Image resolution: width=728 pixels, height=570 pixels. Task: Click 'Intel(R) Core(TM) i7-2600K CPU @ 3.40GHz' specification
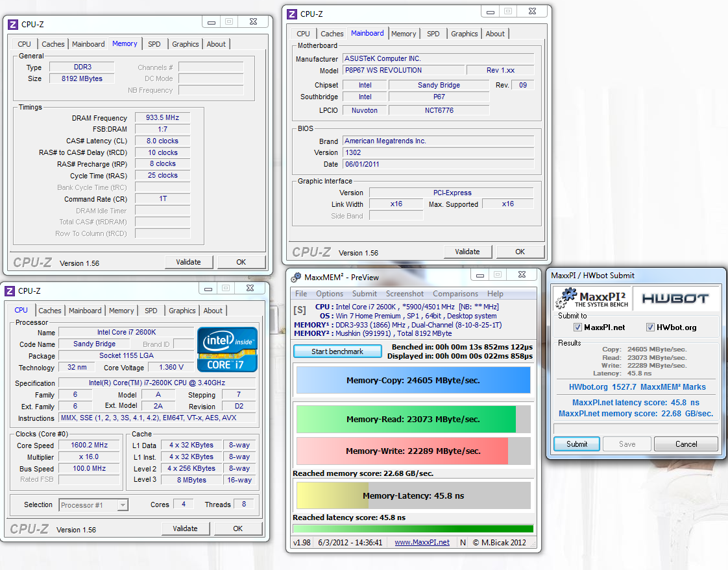(157, 383)
